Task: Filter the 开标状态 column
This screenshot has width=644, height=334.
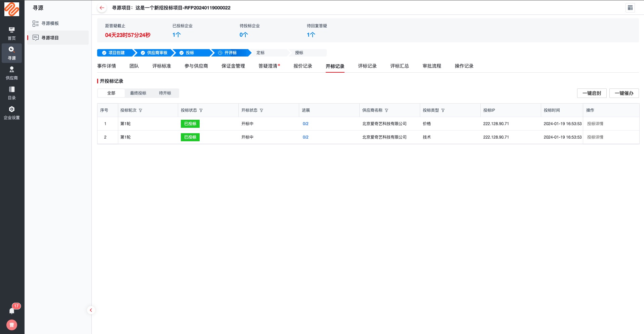Action: (261, 110)
